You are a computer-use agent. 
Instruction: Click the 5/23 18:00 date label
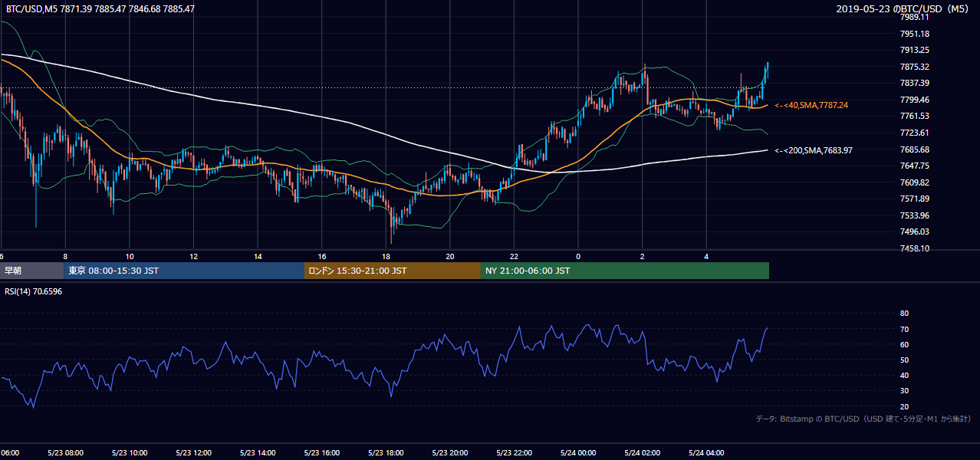(386, 453)
